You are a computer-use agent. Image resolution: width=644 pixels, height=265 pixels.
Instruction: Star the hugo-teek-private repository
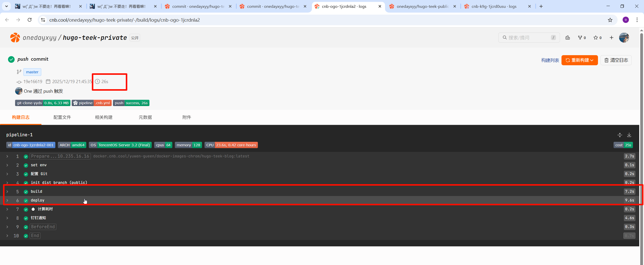(597, 38)
